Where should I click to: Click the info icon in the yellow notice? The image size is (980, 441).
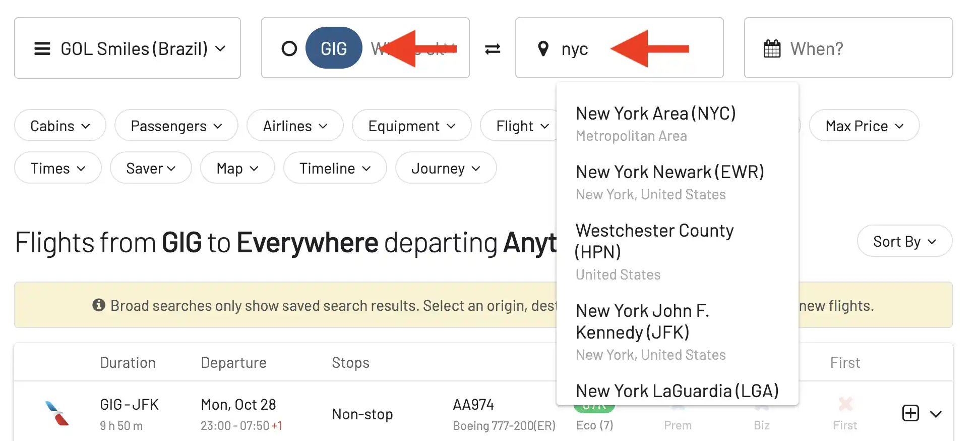pos(99,305)
